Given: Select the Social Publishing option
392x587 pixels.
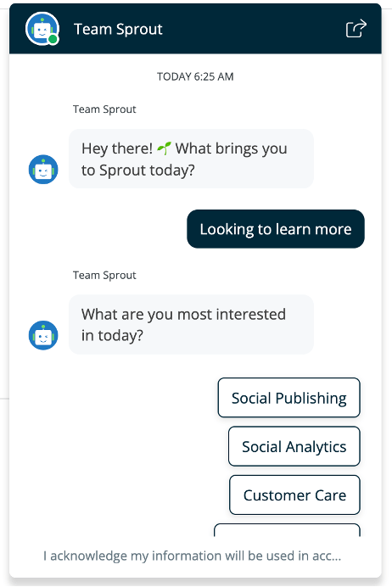Looking at the screenshot, I should [288, 398].
